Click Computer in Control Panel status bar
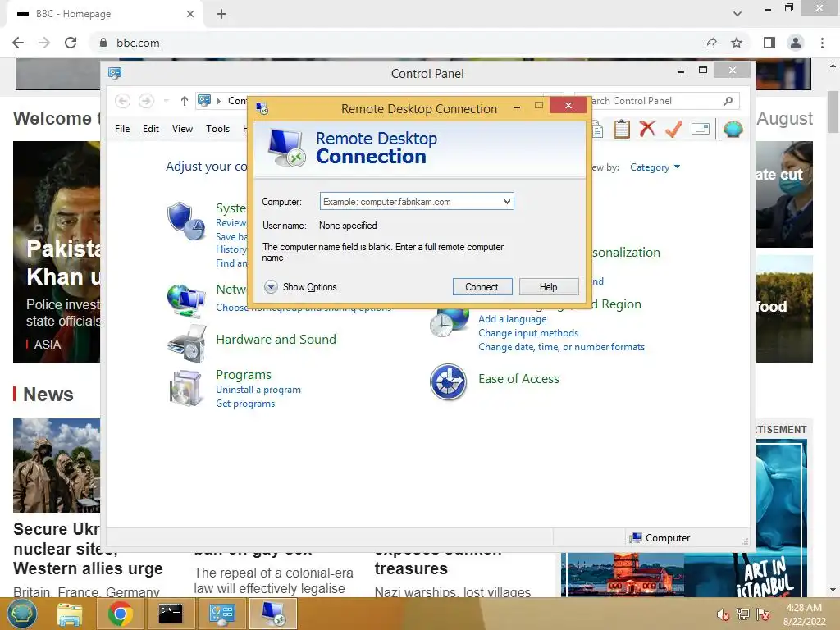The image size is (840, 630). [x=660, y=538]
